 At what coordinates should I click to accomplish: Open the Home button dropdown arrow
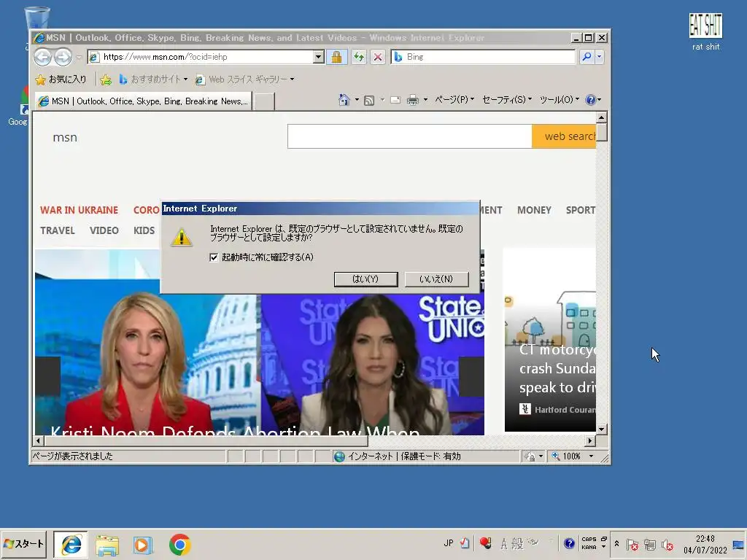tap(357, 100)
